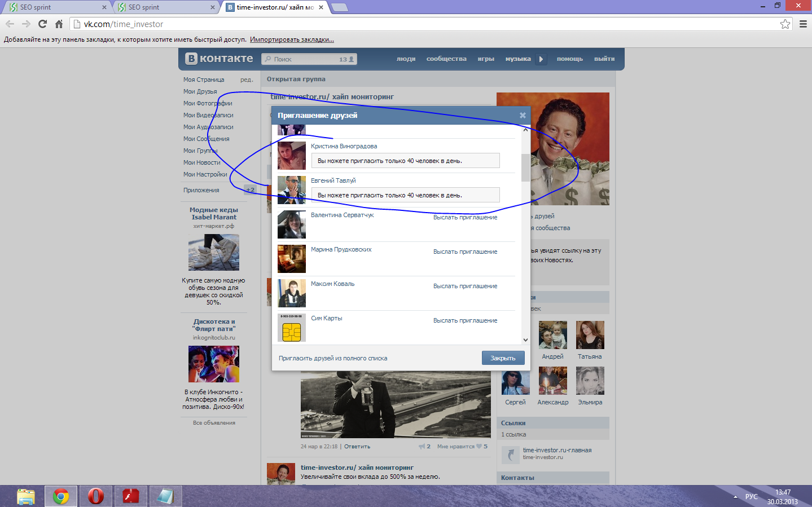812x507 pixels.
Task: Click Ответить reply link on post
Action: [x=357, y=447]
